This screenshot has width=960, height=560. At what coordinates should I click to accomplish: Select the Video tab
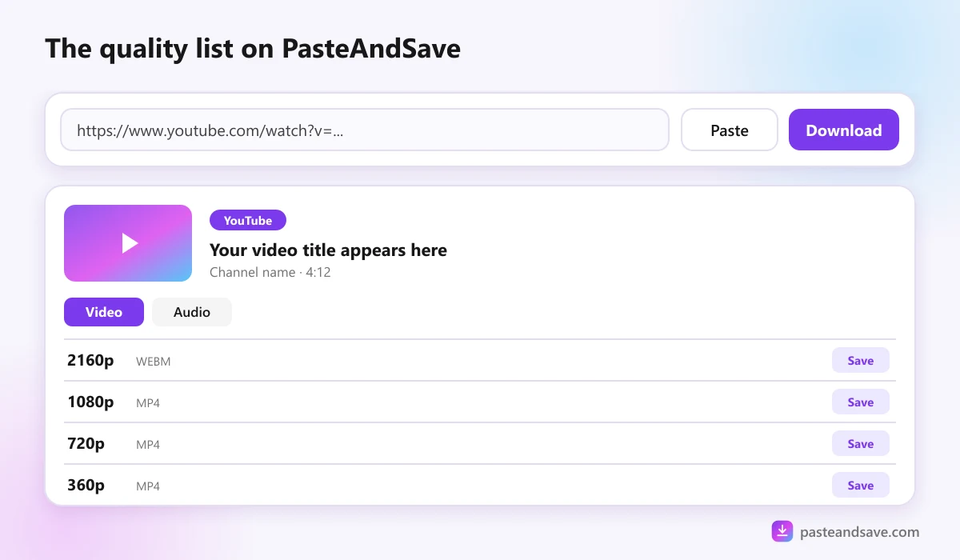104,312
